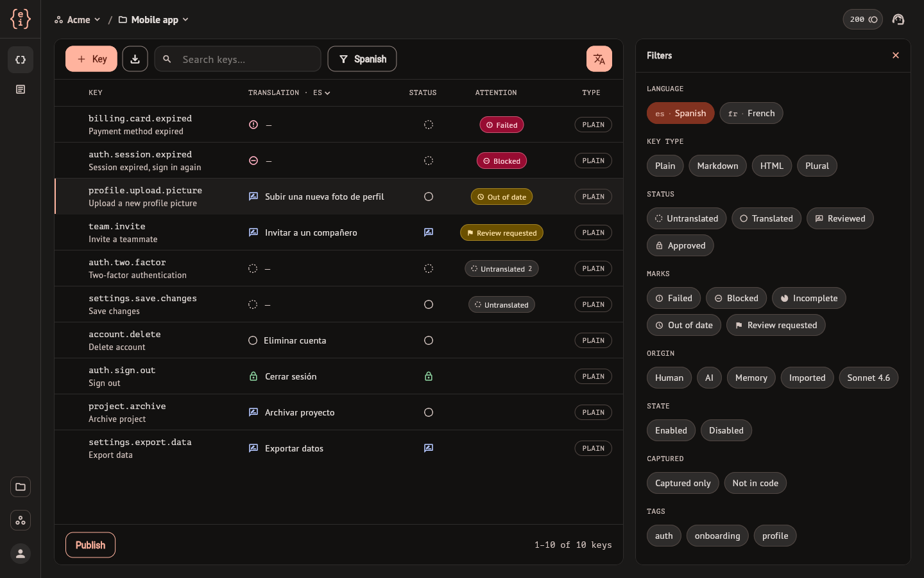
Task: Select the onboarding tag chip
Action: click(x=717, y=536)
